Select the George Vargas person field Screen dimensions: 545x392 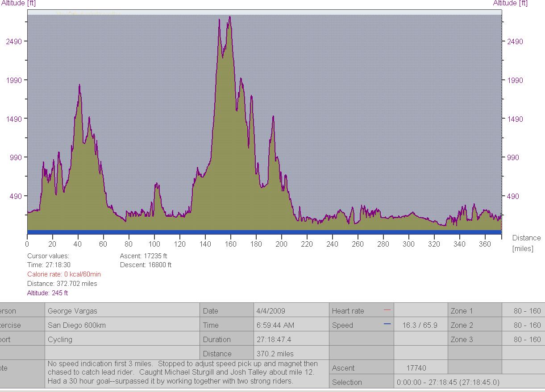pos(72,311)
